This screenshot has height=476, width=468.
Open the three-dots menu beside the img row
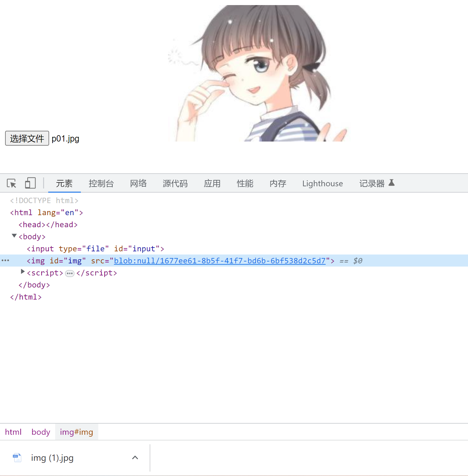coord(5,261)
